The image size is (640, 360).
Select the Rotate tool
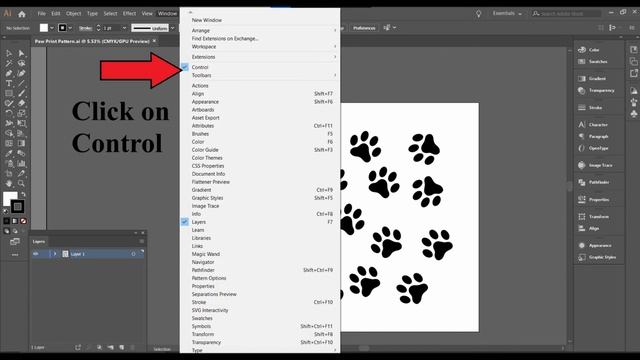point(9,113)
